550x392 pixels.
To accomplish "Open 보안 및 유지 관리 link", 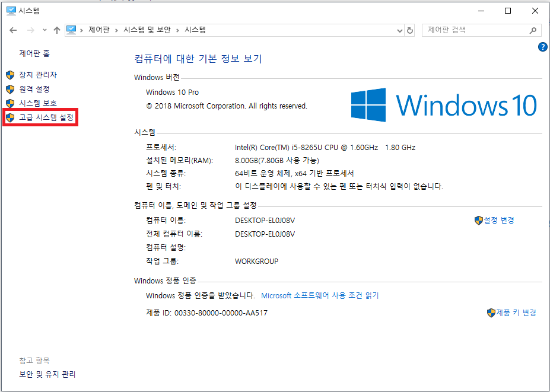I will point(47,374).
